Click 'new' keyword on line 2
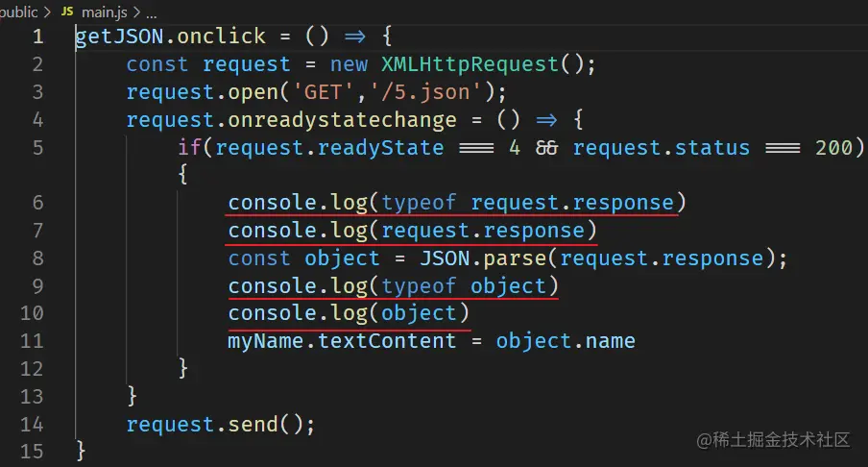Screen dimensions: 868x467 (x=349, y=64)
